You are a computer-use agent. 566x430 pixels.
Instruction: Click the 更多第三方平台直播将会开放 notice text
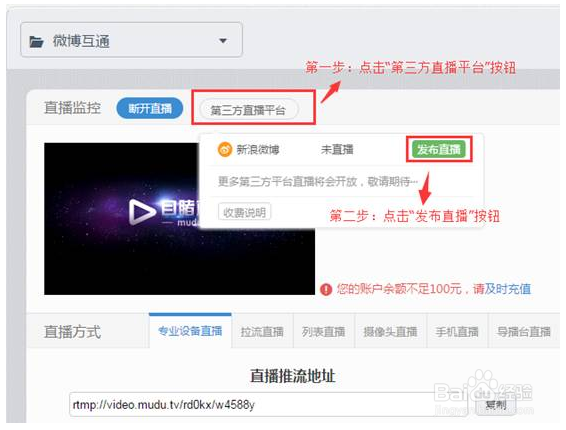[318, 181]
